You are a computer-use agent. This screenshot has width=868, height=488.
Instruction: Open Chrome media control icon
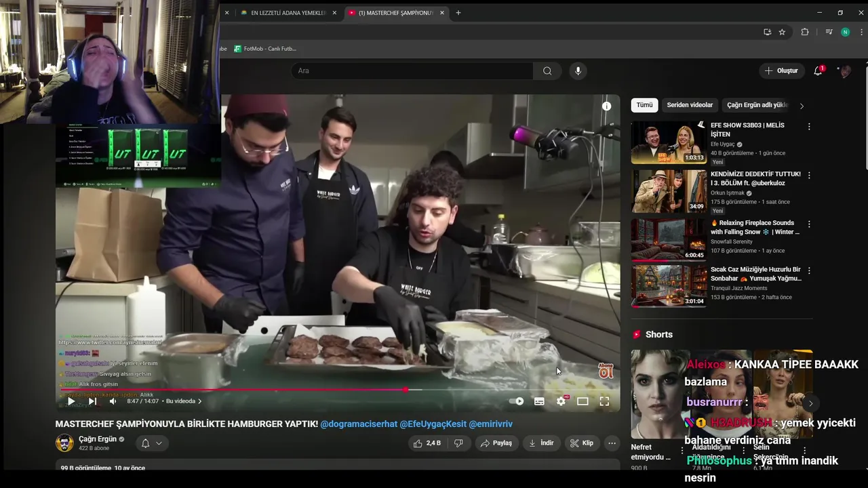[829, 32]
